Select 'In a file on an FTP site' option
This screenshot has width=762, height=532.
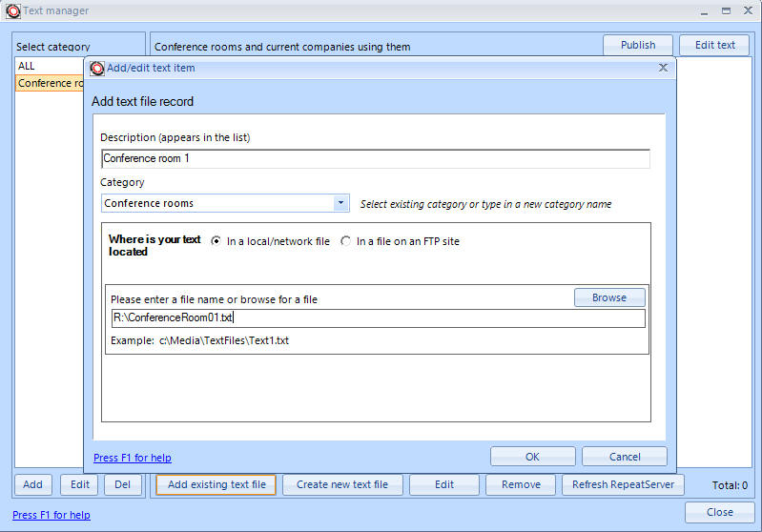(x=346, y=242)
